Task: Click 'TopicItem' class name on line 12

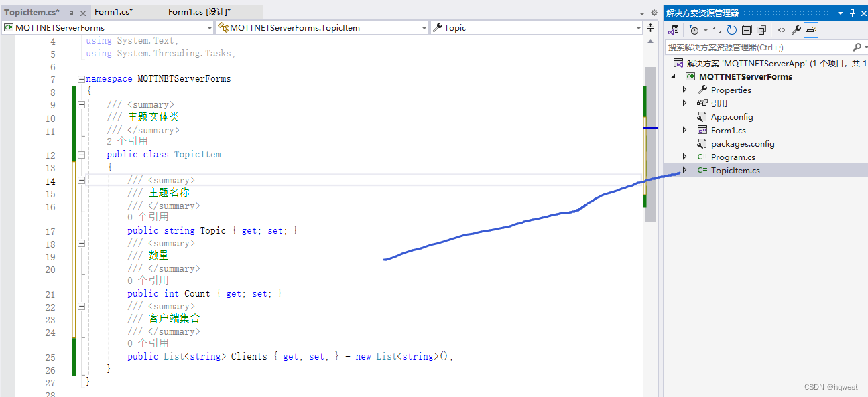Action: point(198,154)
